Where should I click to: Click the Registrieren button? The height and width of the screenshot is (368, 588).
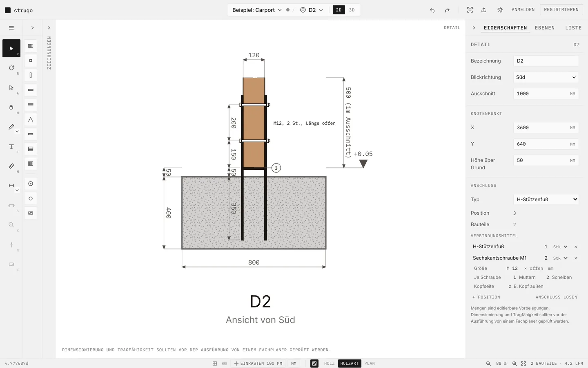click(x=561, y=10)
